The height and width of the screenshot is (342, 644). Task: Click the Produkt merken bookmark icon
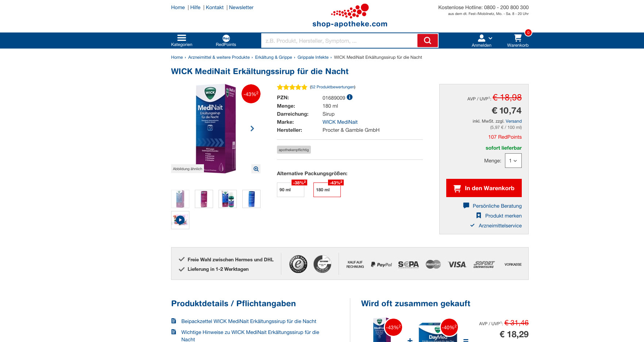479,215
